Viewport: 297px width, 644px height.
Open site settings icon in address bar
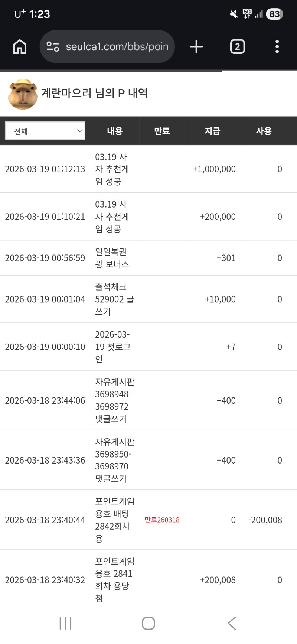click(x=53, y=47)
